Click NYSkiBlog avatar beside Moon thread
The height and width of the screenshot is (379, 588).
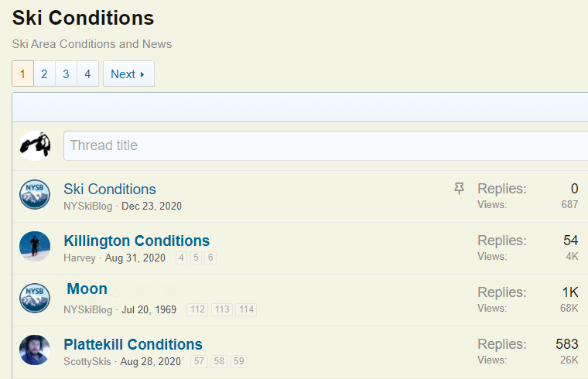point(35,299)
